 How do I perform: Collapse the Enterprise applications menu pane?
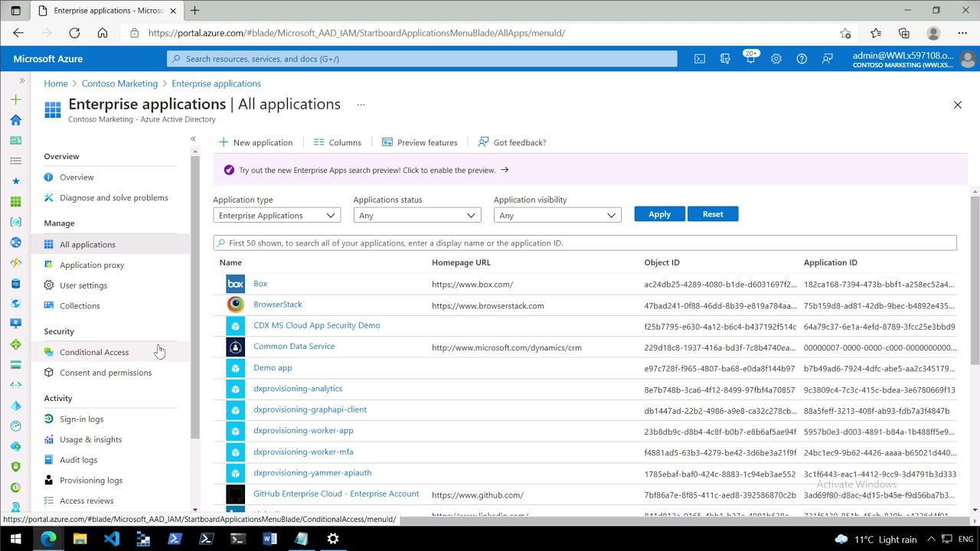pyautogui.click(x=193, y=139)
